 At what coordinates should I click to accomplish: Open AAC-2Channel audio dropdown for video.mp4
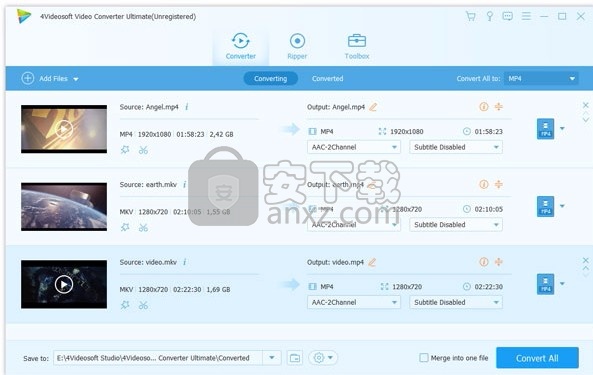[x=354, y=302]
